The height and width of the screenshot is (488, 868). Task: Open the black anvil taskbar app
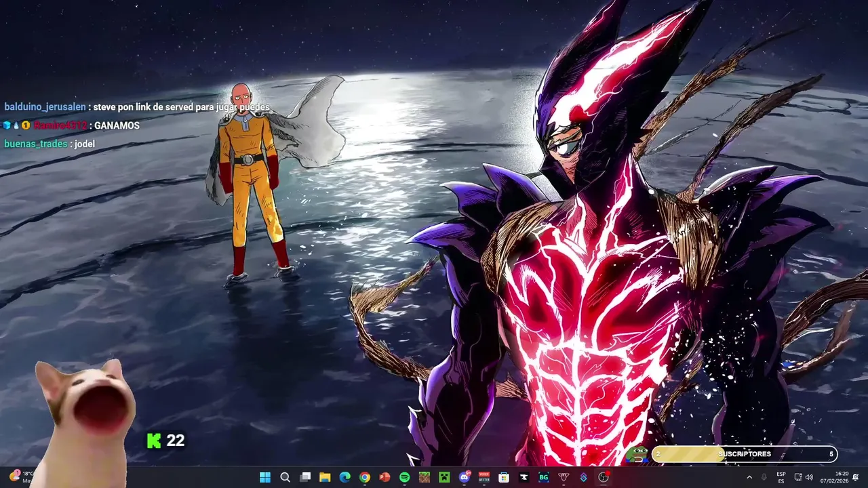pos(524,477)
